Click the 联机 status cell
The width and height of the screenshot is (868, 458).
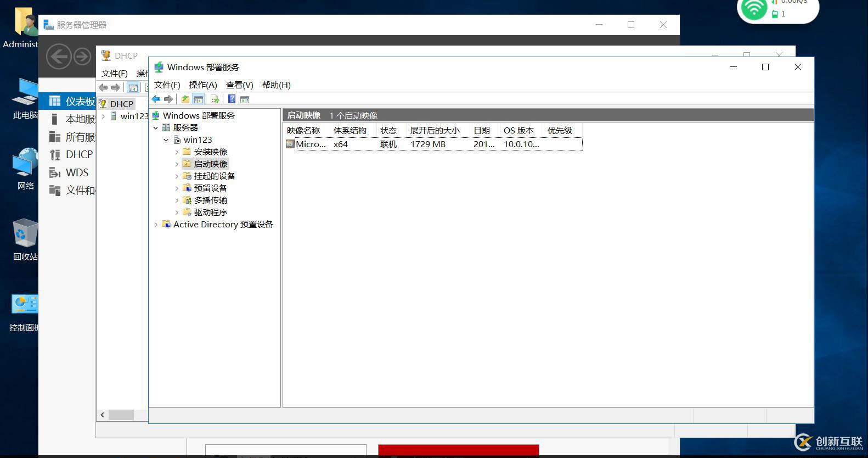(x=388, y=144)
